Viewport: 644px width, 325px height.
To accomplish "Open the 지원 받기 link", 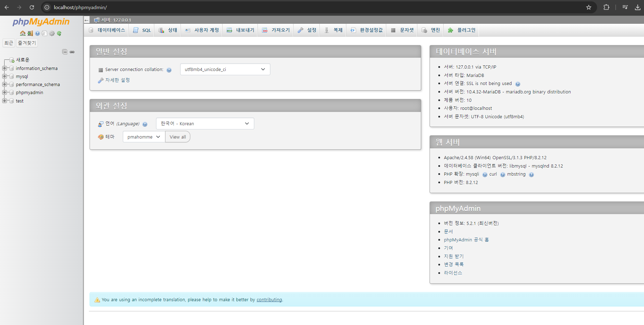I will click(454, 256).
